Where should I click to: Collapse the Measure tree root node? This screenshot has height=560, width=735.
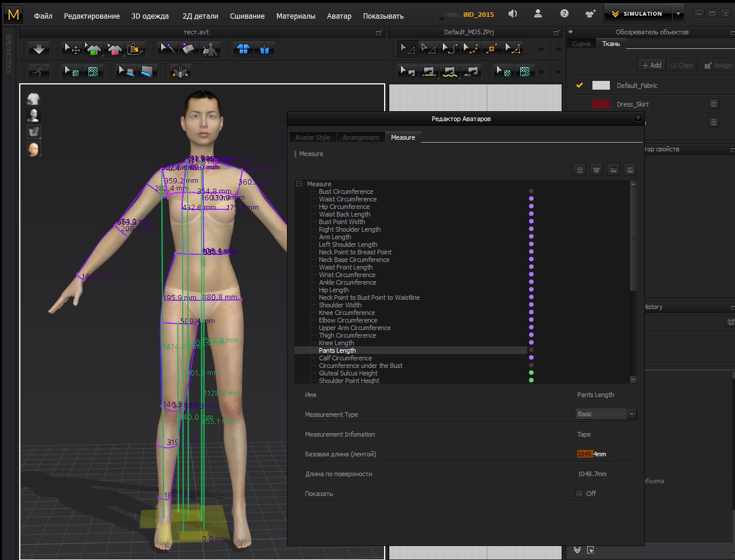click(x=299, y=184)
